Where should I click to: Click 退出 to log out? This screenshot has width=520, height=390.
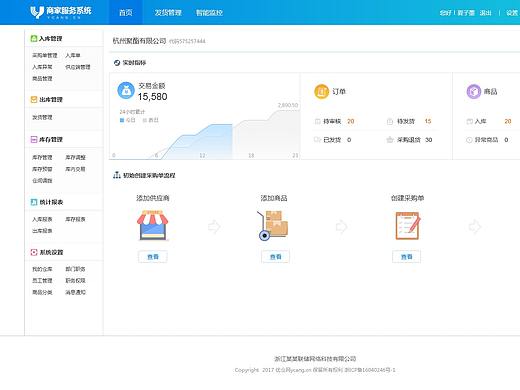tap(485, 13)
